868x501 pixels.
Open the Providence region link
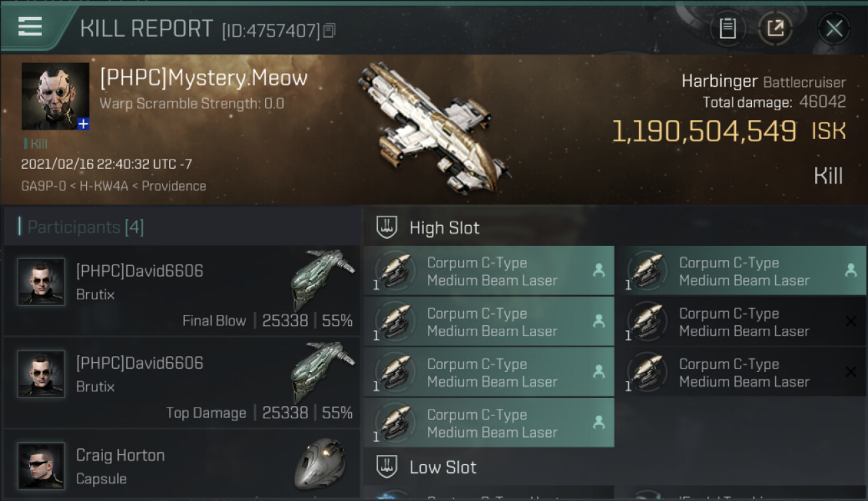pos(175,186)
